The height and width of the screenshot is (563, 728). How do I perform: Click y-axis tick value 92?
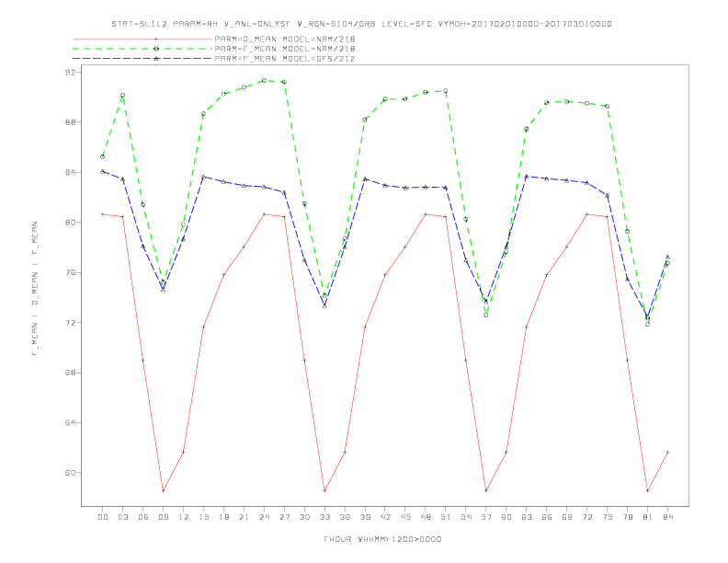pyautogui.click(x=71, y=72)
